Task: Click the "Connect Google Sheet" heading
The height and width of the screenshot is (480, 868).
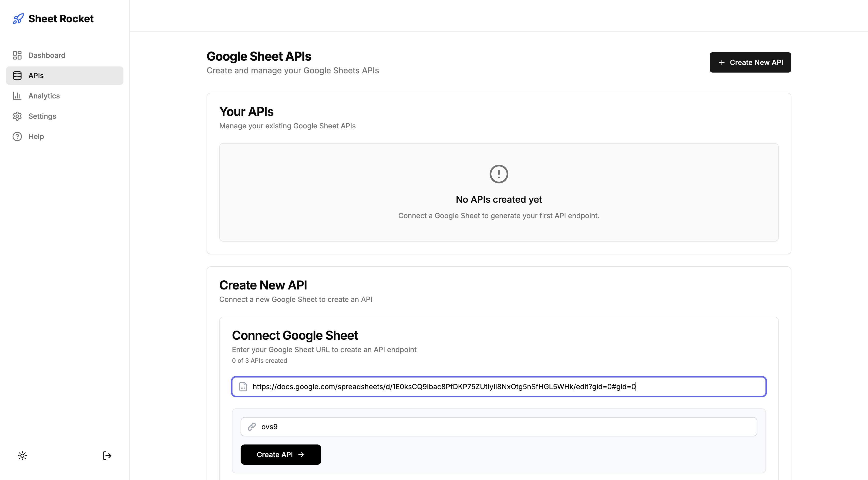Action: coord(295,335)
